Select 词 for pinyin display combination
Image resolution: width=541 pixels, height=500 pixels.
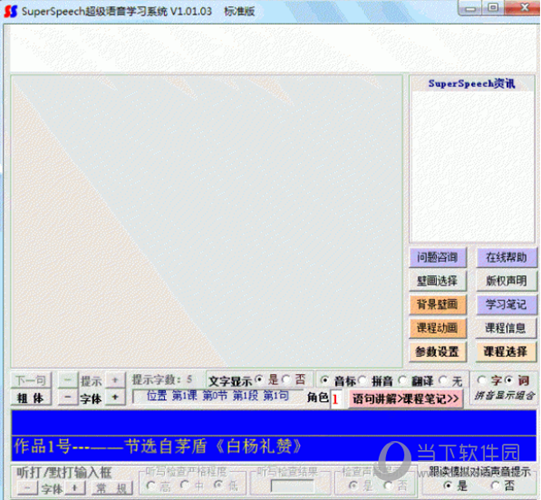click(x=509, y=380)
